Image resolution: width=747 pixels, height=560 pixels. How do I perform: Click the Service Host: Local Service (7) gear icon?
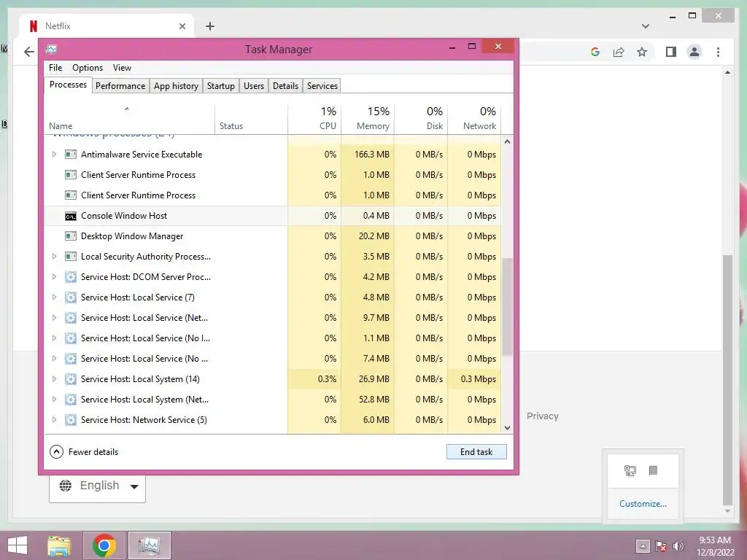click(x=71, y=297)
